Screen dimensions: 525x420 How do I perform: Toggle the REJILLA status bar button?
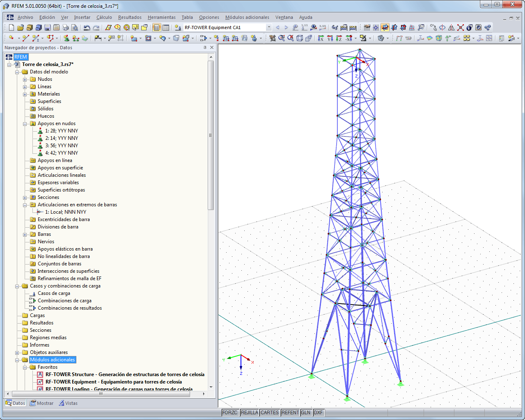click(249, 413)
